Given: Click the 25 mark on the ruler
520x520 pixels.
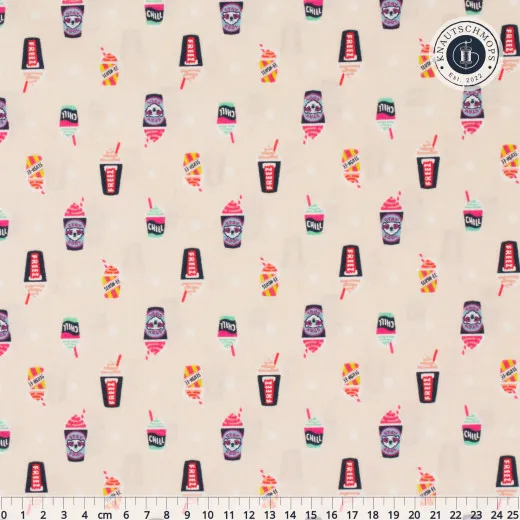Looking at the screenshot, I should (x=513, y=514).
